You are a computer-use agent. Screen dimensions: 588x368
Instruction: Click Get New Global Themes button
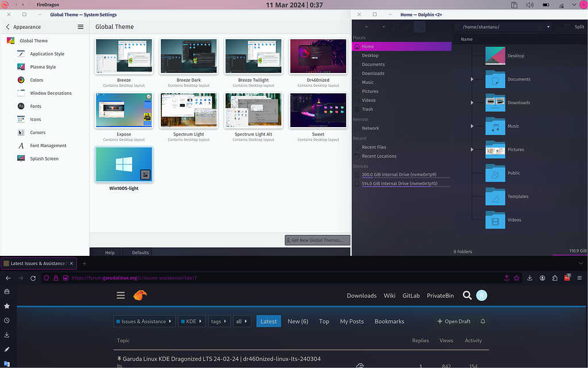tap(317, 240)
